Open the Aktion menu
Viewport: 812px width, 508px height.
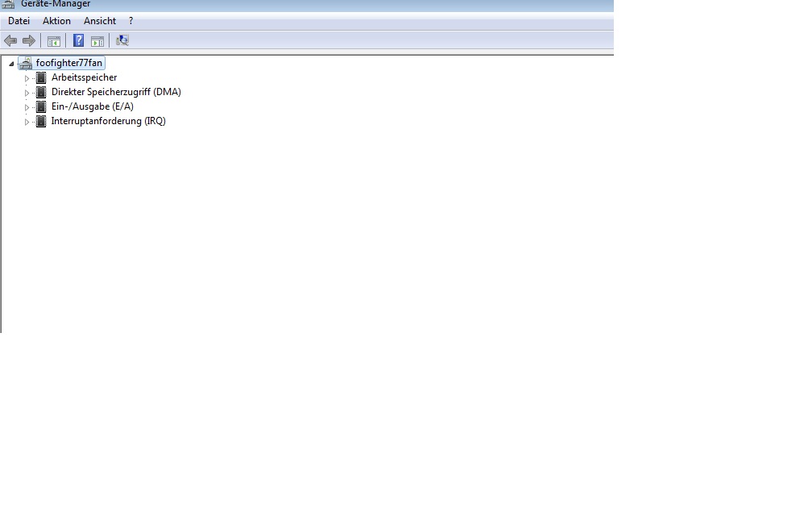56,21
